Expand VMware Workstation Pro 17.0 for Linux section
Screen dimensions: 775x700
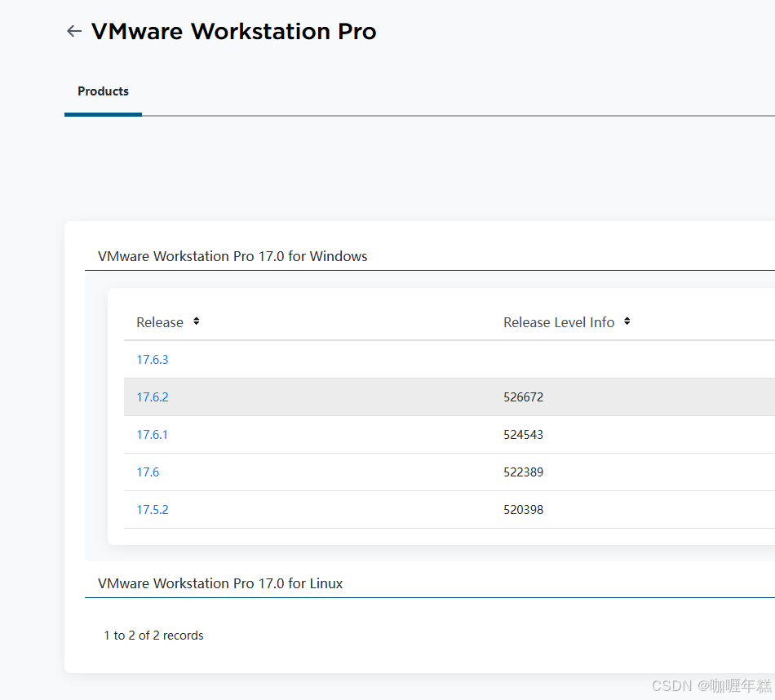tap(220, 583)
